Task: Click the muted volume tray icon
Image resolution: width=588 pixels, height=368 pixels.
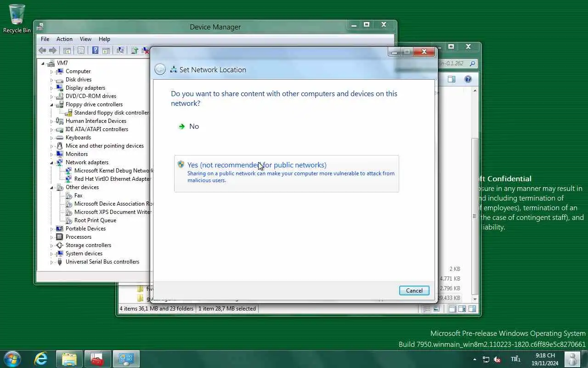Action: click(x=497, y=359)
